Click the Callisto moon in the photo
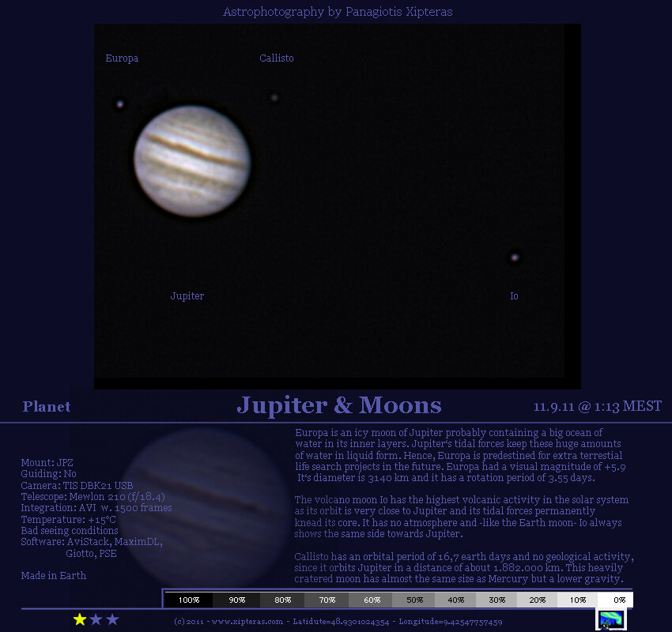The width and height of the screenshot is (672, 632). [274, 98]
